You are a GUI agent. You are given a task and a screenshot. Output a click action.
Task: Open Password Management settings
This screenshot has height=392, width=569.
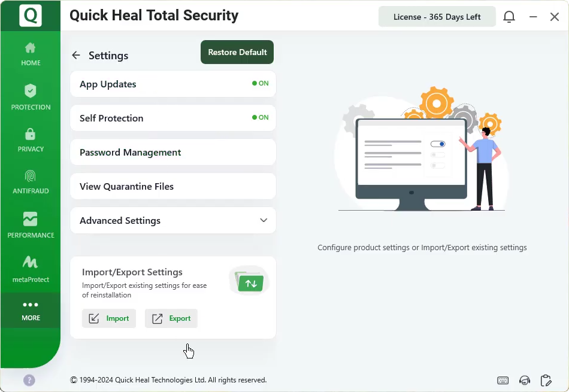pyautogui.click(x=172, y=152)
